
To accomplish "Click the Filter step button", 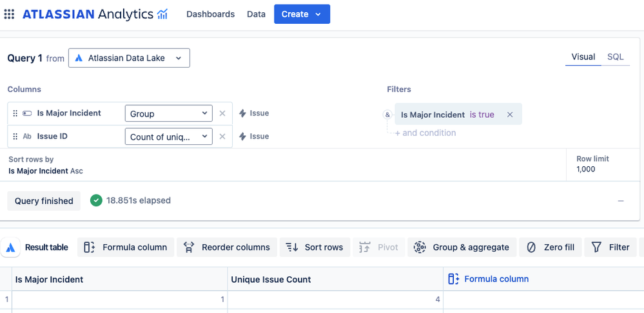I will pyautogui.click(x=610, y=247).
